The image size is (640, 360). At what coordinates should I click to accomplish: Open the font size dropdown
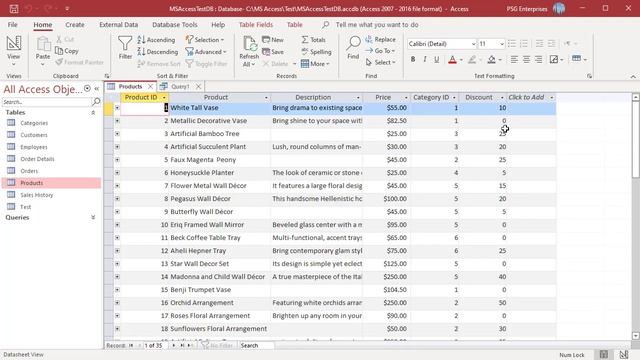pyautogui.click(x=502, y=44)
